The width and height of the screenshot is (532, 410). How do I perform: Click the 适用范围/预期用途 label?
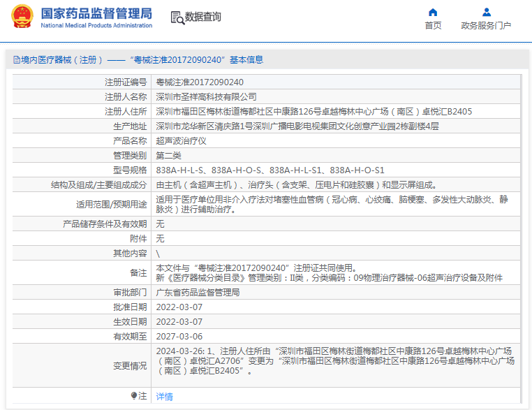[x=111, y=205]
